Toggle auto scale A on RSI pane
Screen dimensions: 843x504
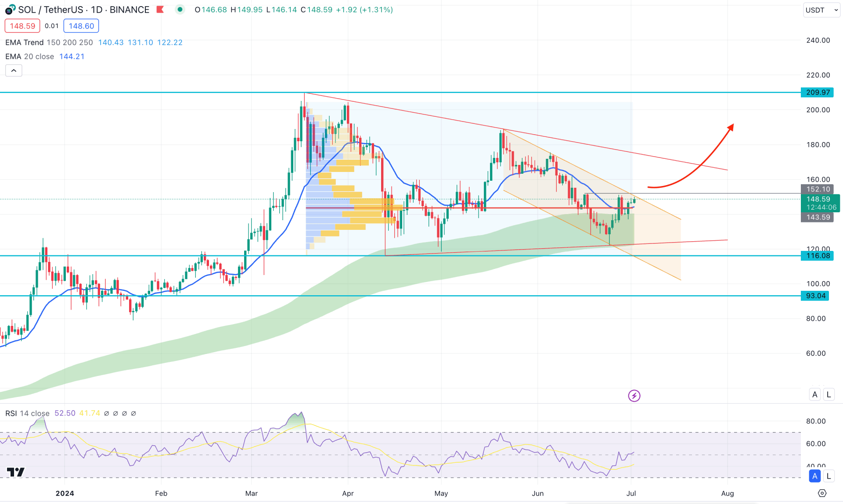pos(815,476)
